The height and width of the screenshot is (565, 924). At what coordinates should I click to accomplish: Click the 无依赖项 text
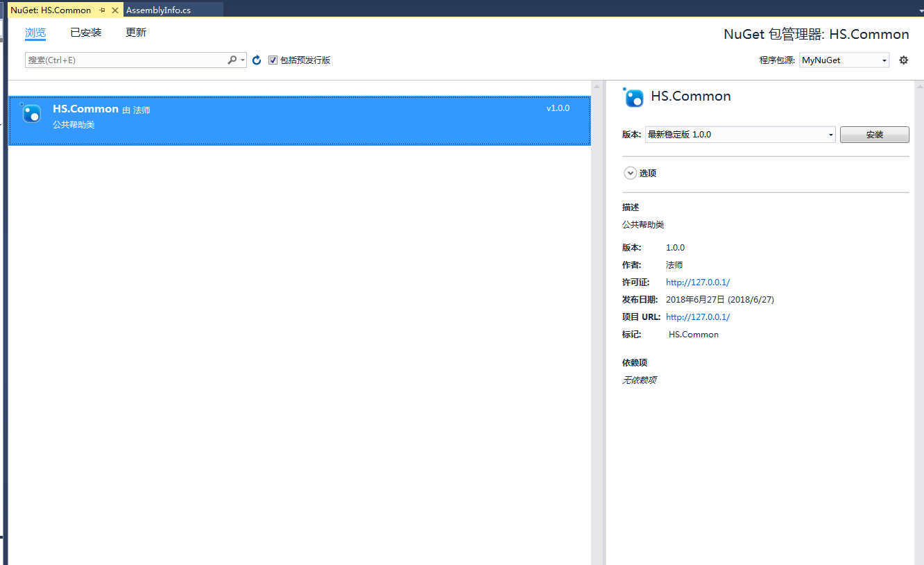[639, 380]
